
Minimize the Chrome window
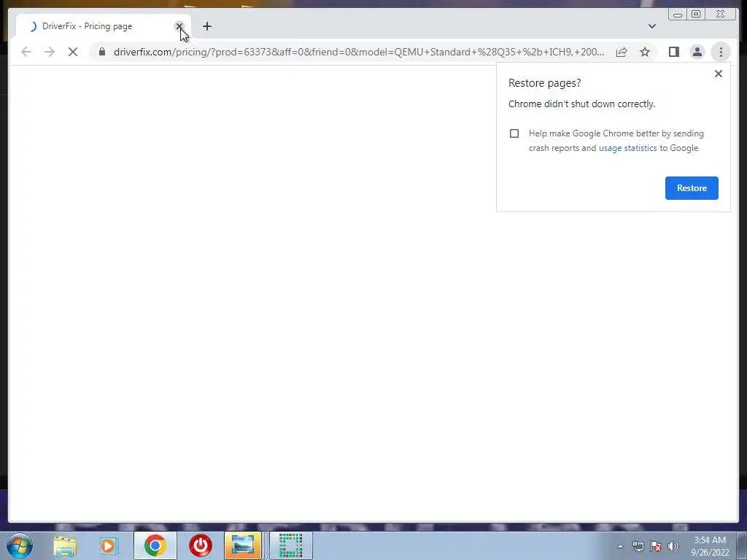click(x=678, y=15)
